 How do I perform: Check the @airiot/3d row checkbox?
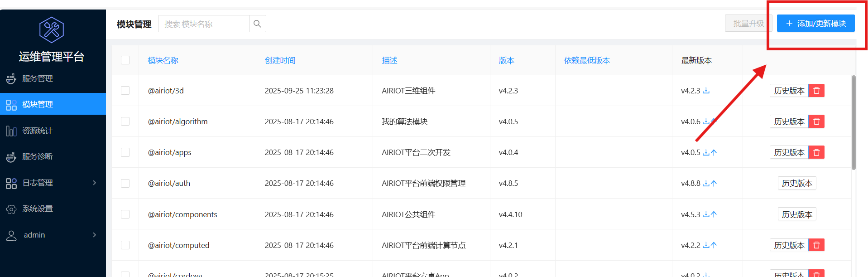(x=125, y=91)
